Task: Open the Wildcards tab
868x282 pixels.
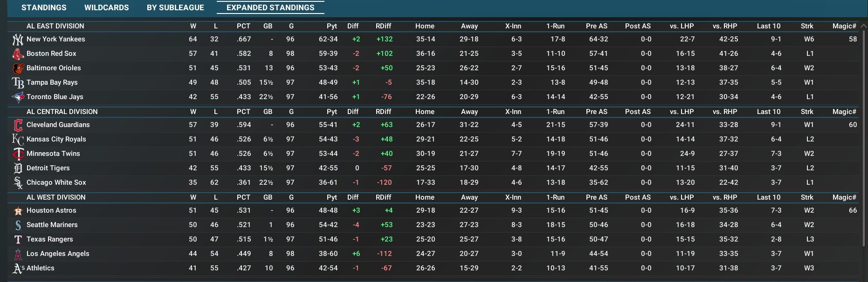Action: tap(106, 7)
